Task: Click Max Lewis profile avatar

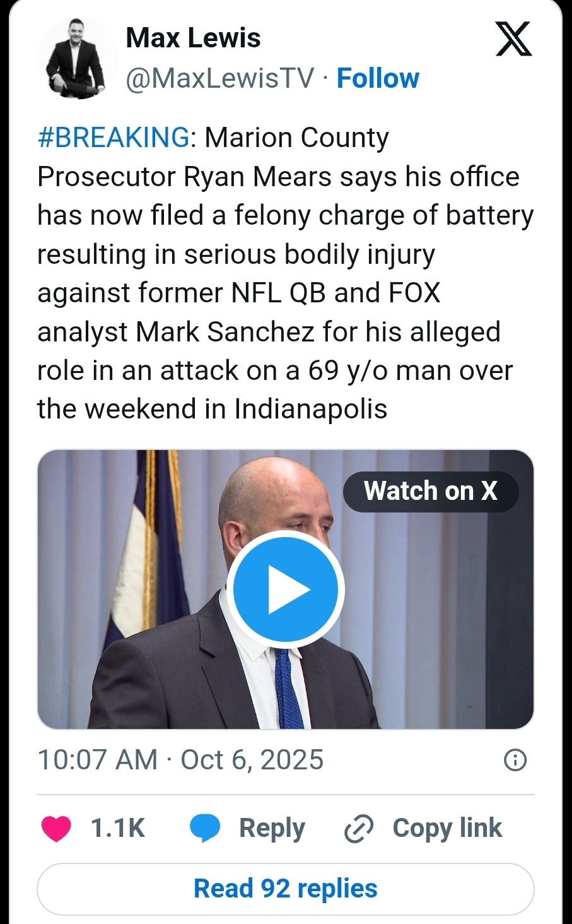Action: (x=78, y=59)
